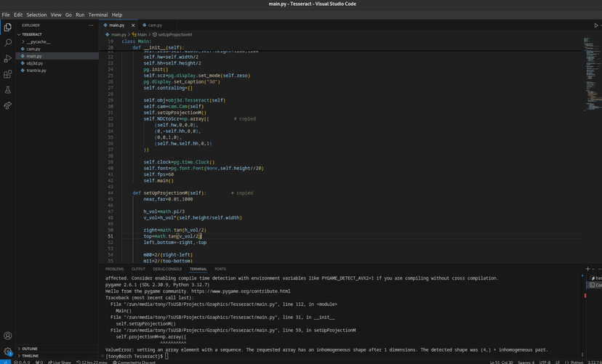This screenshot has width=602, height=364.
Task: Open the Testing flask icon
Action: [x=8, y=90]
